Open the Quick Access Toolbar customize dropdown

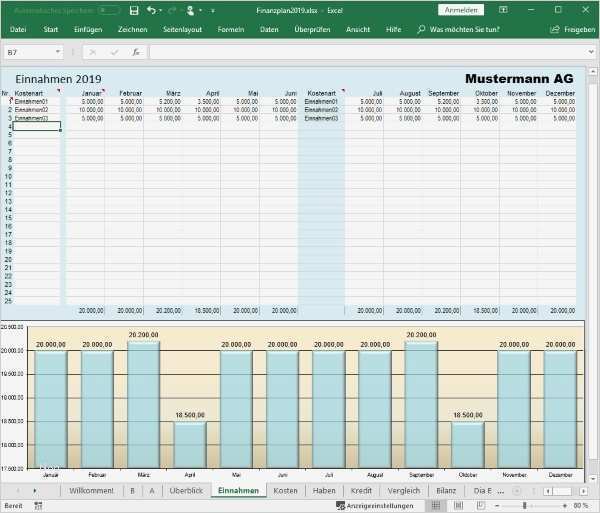click(x=213, y=10)
